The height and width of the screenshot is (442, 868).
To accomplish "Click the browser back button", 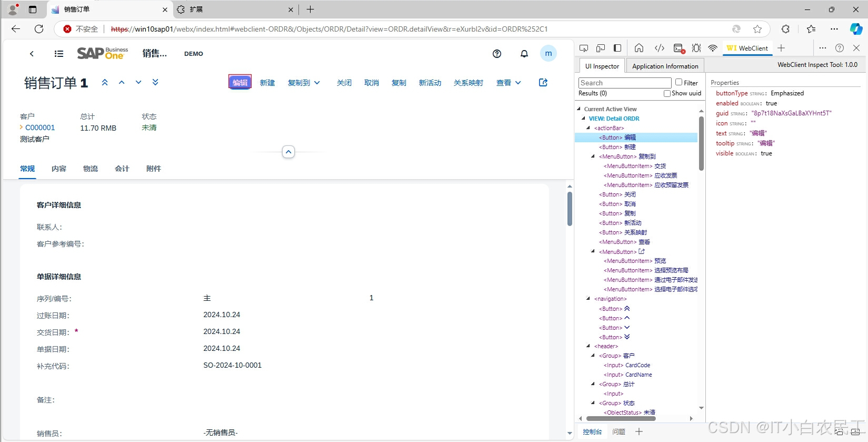I will pos(16,29).
